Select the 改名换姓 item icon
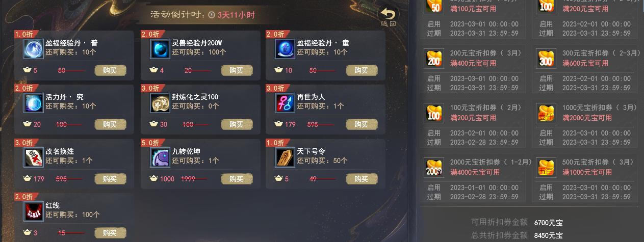This screenshot has width=644, height=242. [x=34, y=157]
